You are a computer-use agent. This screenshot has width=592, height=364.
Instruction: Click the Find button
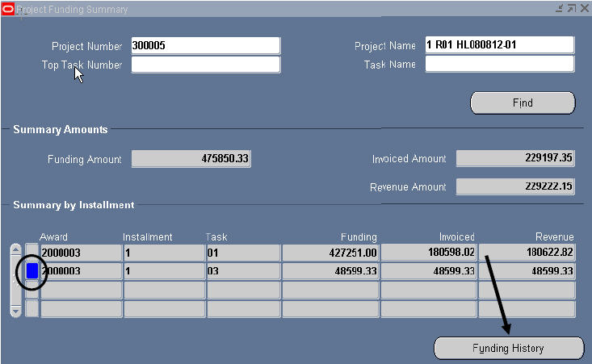tap(523, 103)
